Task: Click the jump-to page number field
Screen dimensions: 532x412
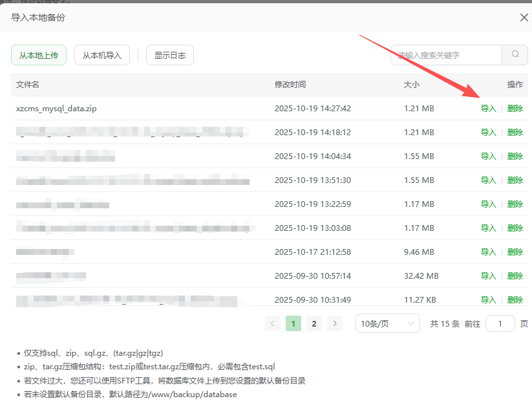Action: click(x=500, y=323)
